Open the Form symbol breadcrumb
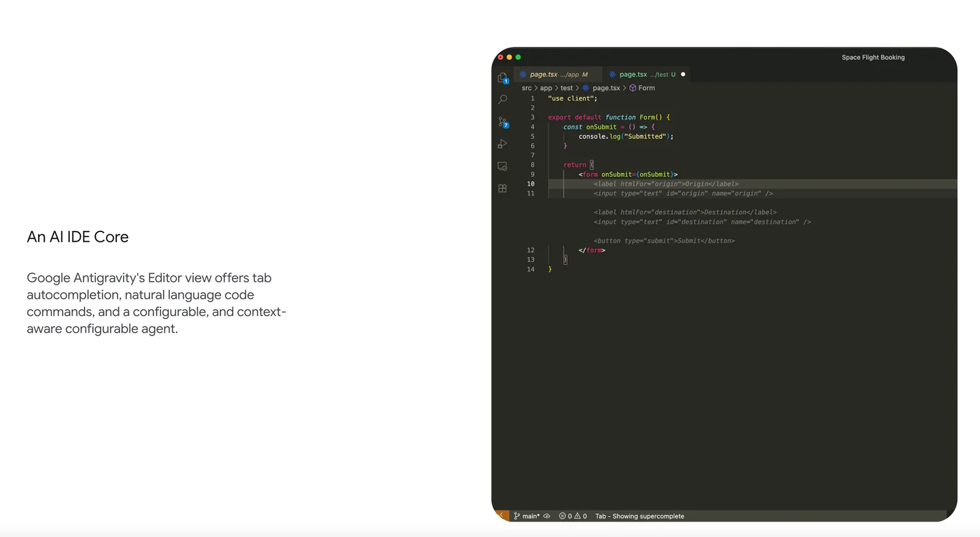Screen dimensions: 980x537 pyautogui.click(x=646, y=88)
